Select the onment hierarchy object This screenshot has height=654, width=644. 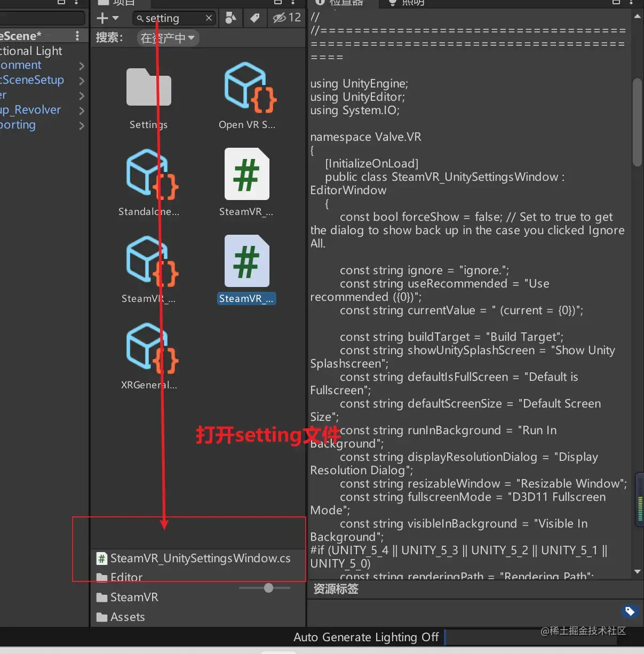[x=21, y=65]
